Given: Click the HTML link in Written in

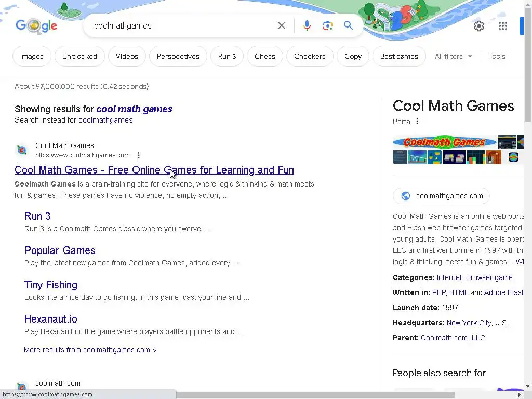Looking at the screenshot, I should 459,292.
